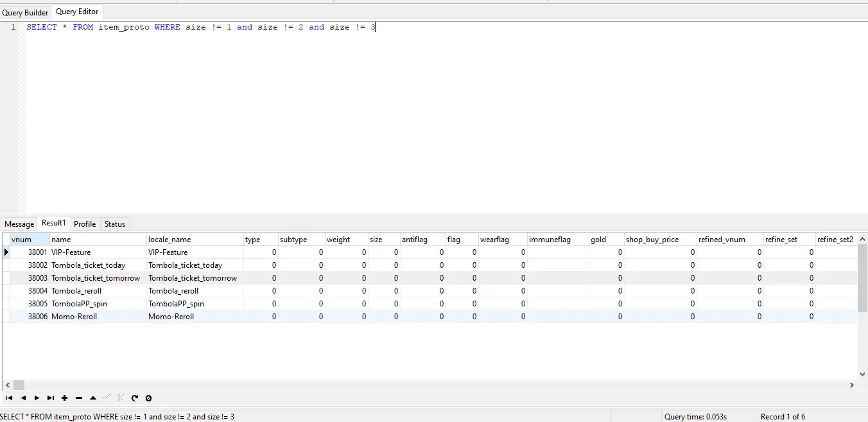This screenshot has height=422, width=868.
Task: Switch to the Query Builder tab
Action: (x=25, y=13)
